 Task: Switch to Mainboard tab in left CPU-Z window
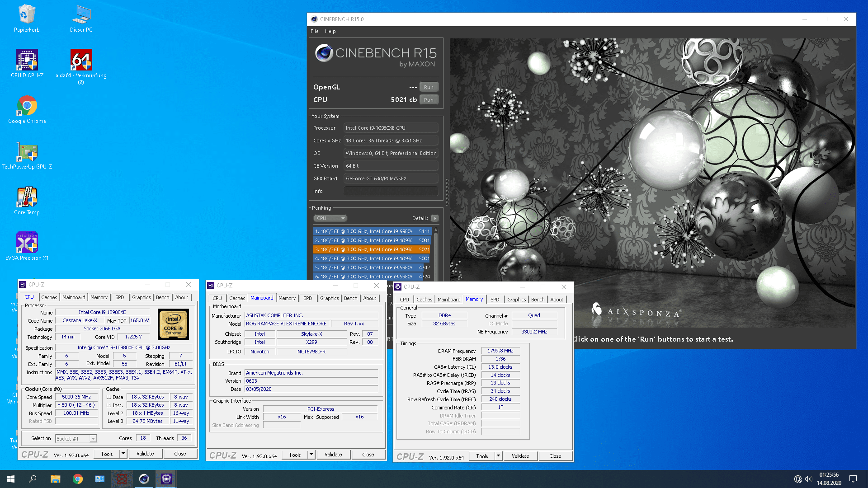pos(74,297)
